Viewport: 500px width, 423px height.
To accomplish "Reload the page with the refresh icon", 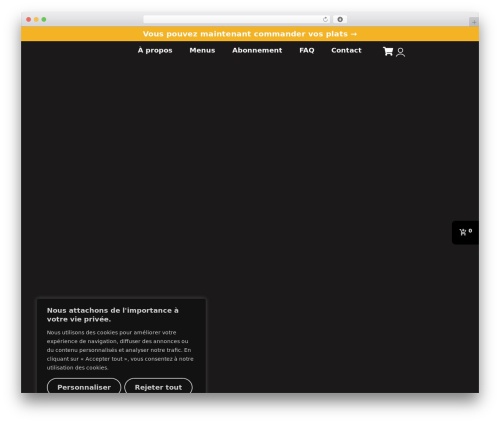I will click(x=325, y=19).
